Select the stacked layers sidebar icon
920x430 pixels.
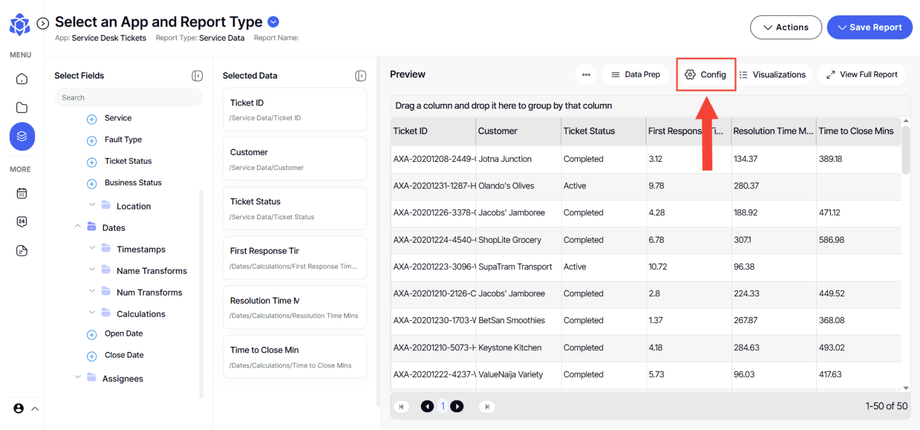point(22,136)
